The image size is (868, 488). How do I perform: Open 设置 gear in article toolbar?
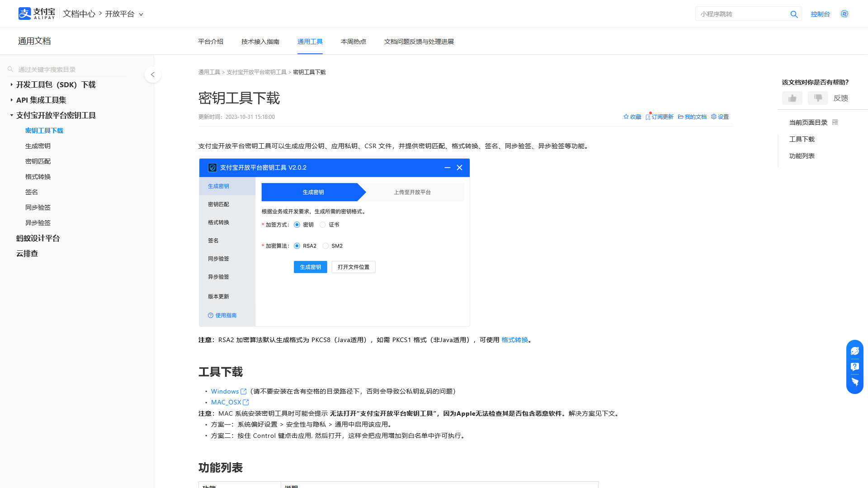pyautogui.click(x=720, y=117)
